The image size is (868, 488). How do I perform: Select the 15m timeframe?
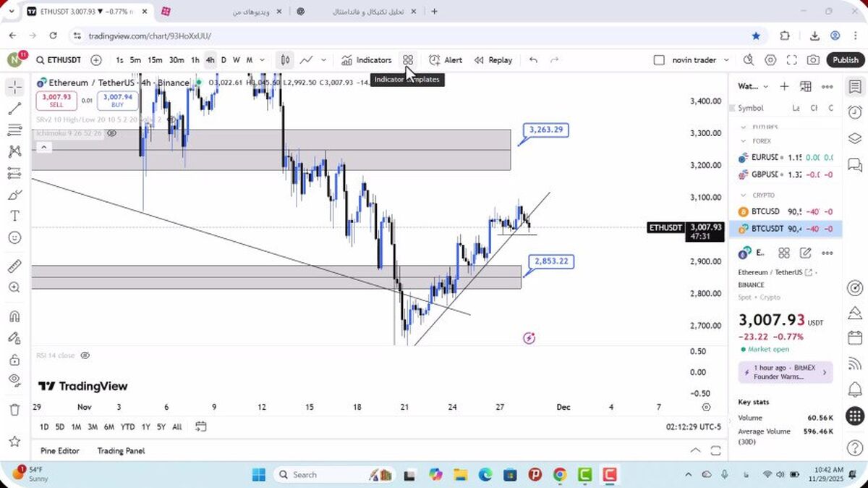[155, 60]
